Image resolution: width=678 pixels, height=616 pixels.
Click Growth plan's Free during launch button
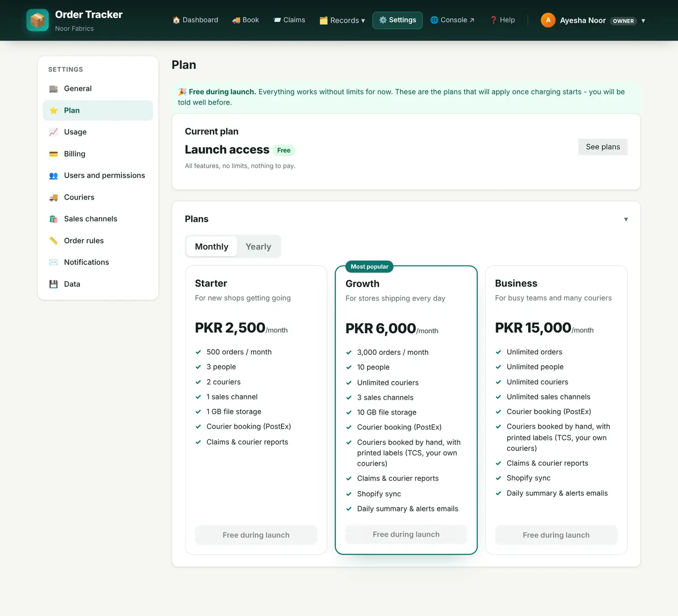pos(406,535)
